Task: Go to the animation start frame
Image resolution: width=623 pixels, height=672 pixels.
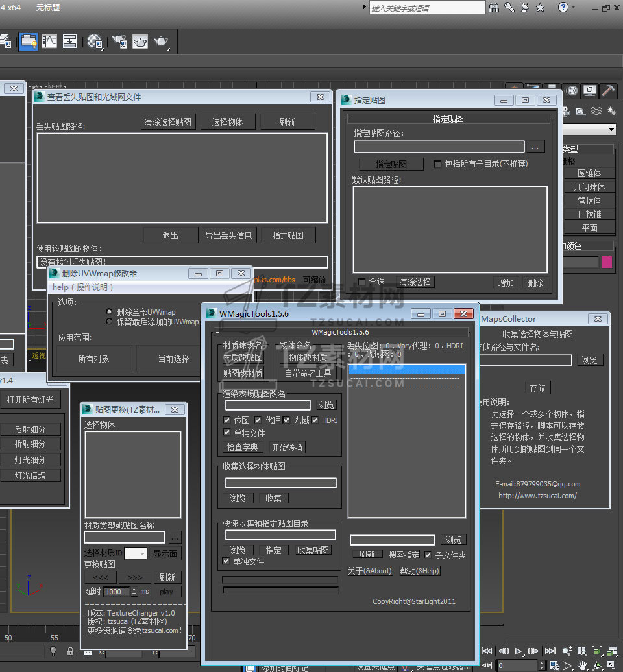Action: tap(487, 651)
